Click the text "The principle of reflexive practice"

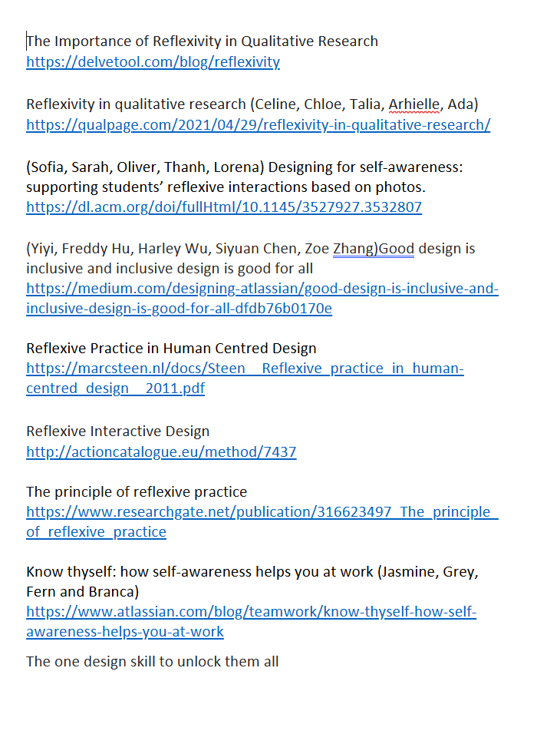[137, 491]
